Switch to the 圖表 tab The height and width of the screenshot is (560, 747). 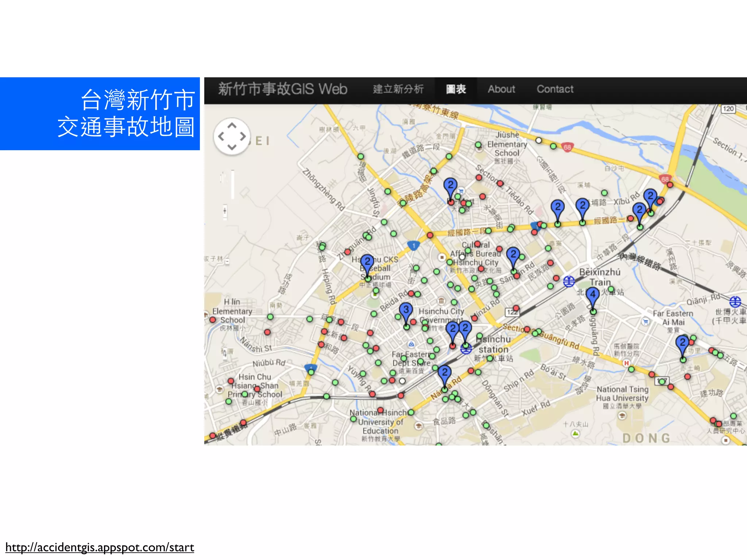click(456, 89)
